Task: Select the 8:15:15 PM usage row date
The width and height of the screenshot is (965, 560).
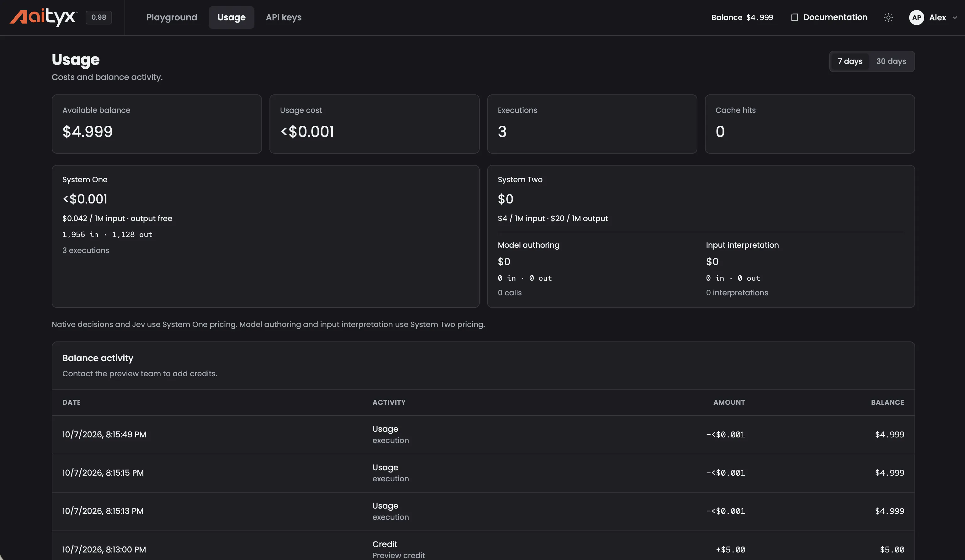Action: point(103,473)
